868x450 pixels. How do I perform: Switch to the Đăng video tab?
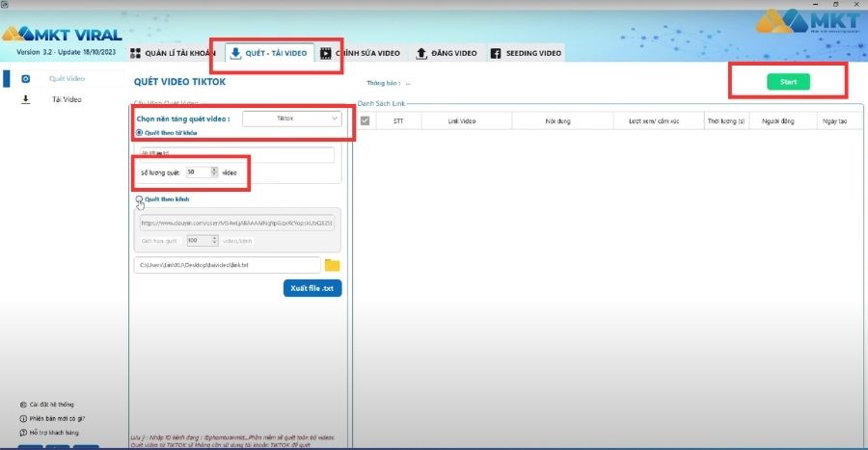click(447, 53)
